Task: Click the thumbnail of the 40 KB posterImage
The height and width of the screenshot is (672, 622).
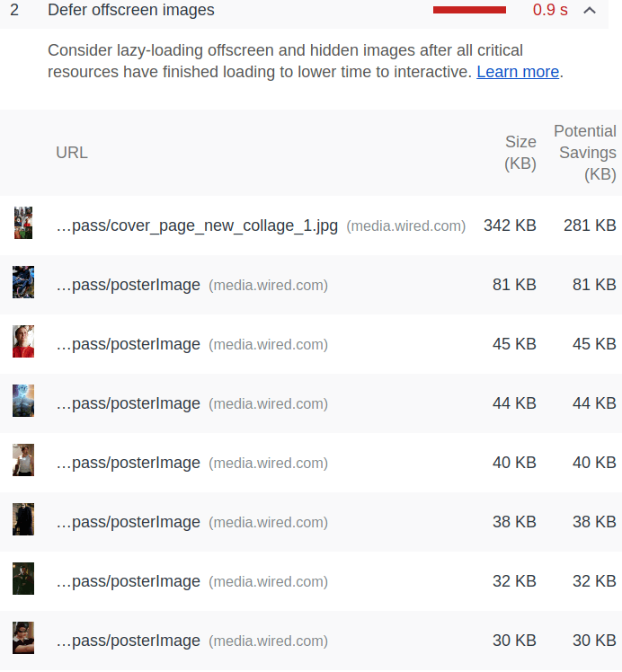Action: pyautogui.click(x=23, y=460)
